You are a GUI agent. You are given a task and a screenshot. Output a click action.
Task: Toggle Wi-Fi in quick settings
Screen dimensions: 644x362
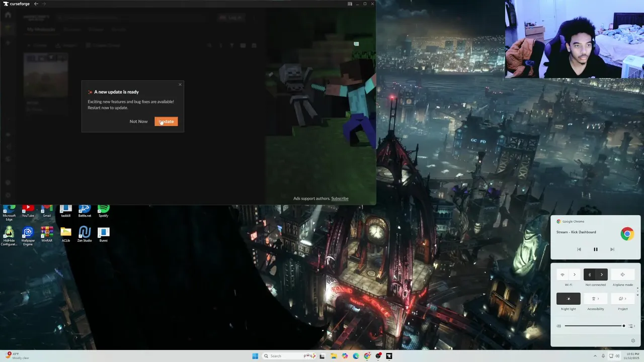[x=562, y=275]
